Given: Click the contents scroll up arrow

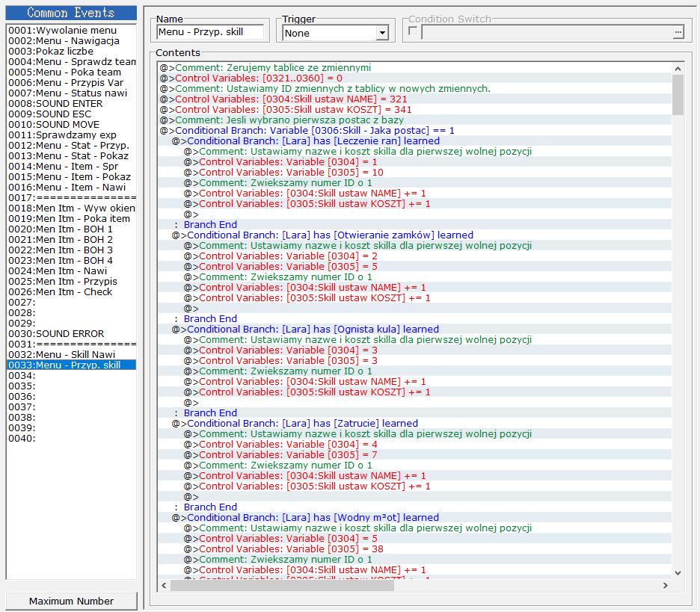Looking at the screenshot, I should pyautogui.click(x=678, y=69).
